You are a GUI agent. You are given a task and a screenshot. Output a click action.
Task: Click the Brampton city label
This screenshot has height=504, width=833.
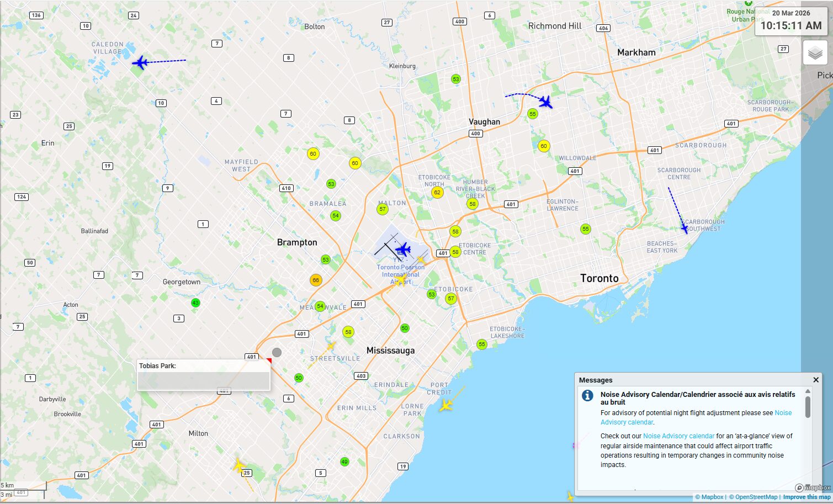click(297, 242)
